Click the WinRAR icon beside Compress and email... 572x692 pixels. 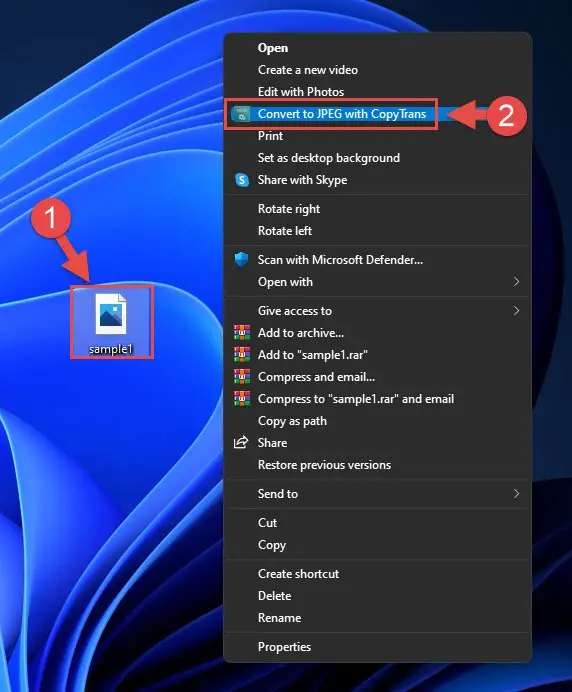[x=242, y=376]
